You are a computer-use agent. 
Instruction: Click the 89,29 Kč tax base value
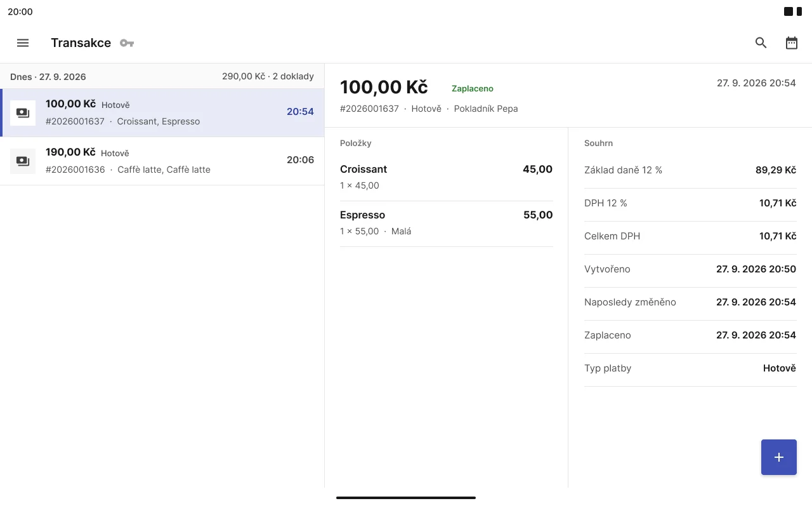[776, 170]
